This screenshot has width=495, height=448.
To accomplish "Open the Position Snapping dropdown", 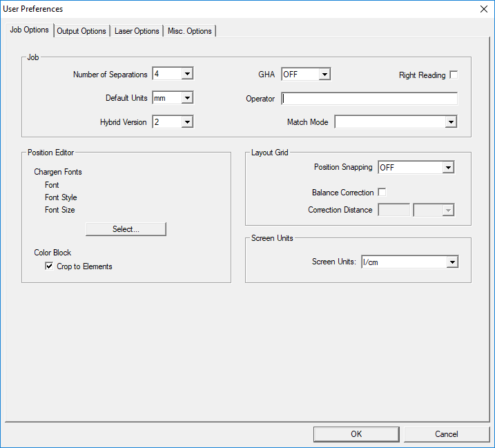I will click(447, 168).
